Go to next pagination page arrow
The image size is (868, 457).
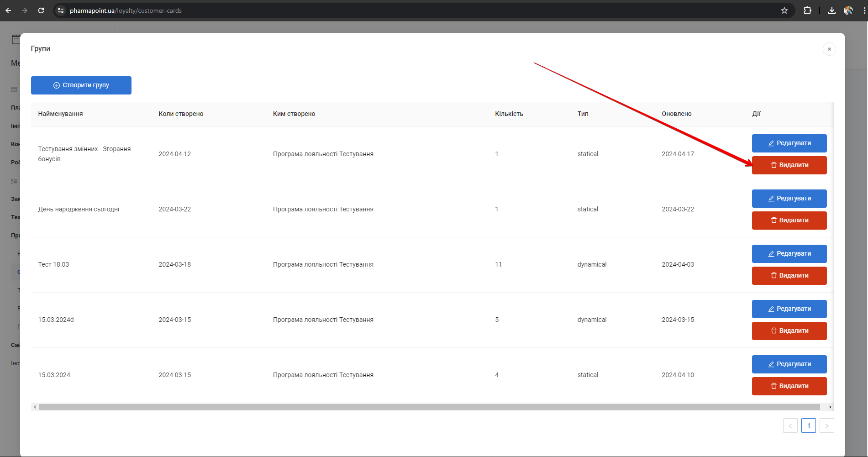(x=826, y=425)
